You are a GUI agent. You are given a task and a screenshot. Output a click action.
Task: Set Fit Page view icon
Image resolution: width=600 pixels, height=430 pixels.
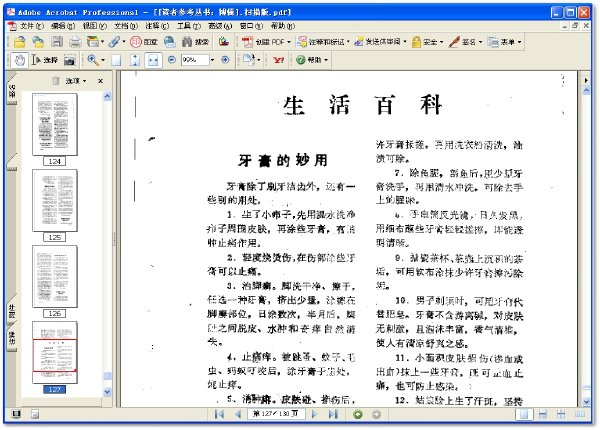click(x=135, y=60)
